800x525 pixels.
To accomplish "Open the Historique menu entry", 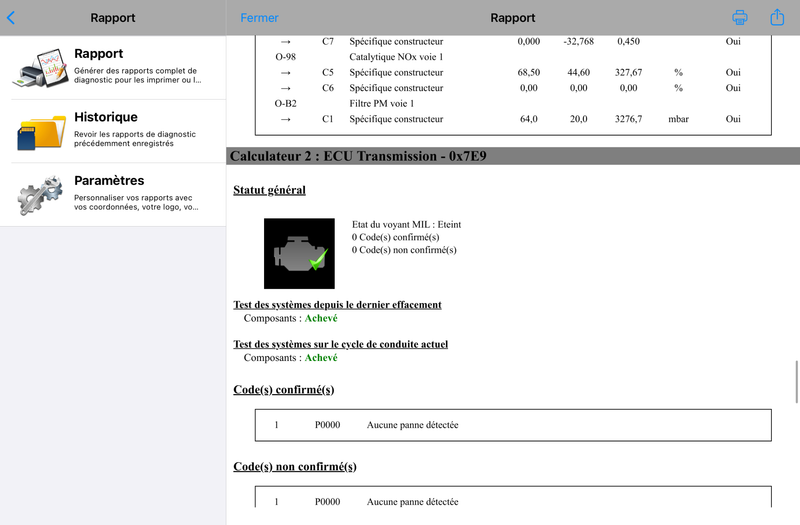I will pos(113,131).
